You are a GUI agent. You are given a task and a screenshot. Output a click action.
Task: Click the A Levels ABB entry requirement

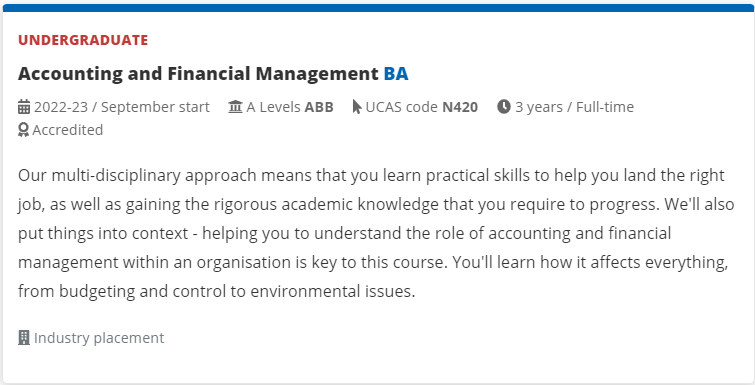point(290,107)
